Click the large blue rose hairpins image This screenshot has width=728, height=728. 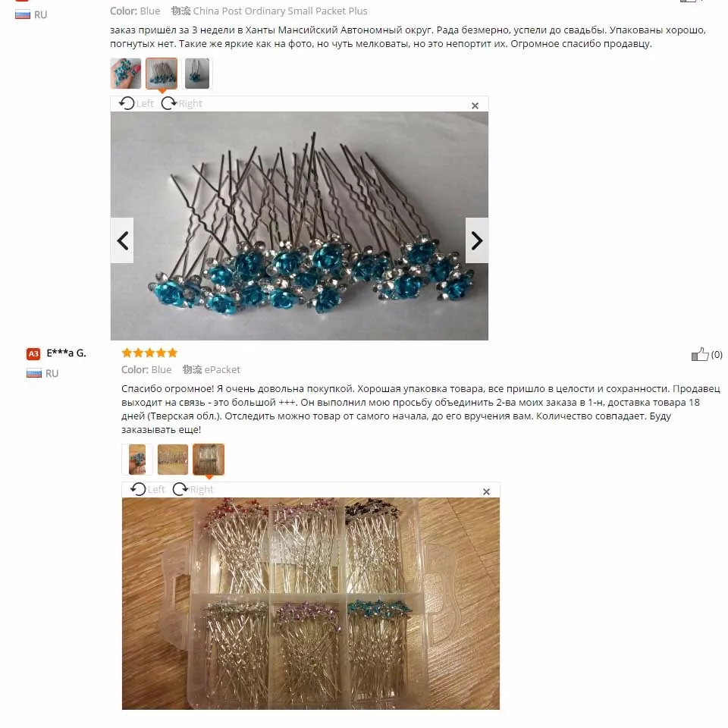pos(300,226)
